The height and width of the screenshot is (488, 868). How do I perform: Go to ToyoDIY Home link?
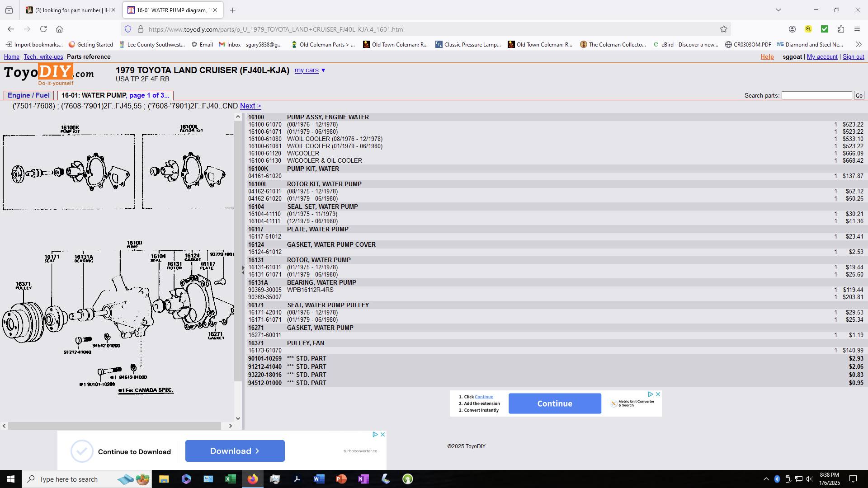[12, 56]
